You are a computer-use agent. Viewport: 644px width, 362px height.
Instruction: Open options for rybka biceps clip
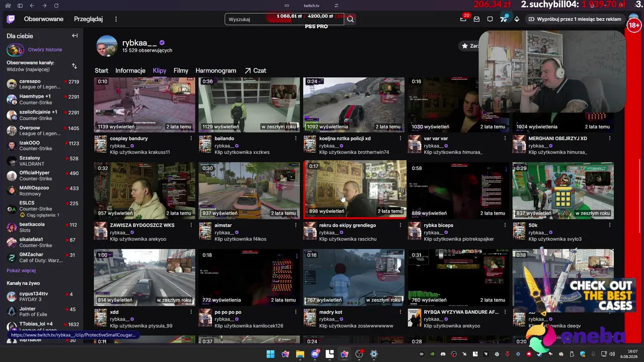(505, 225)
